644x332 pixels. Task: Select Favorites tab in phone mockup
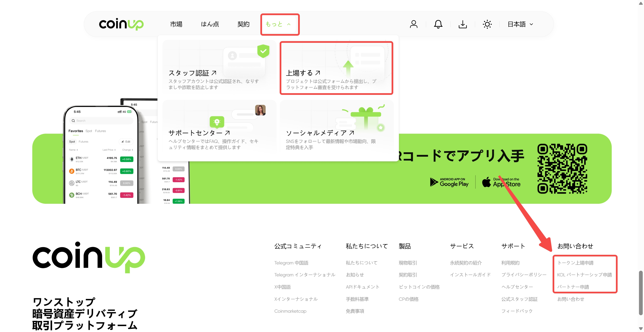coord(75,131)
